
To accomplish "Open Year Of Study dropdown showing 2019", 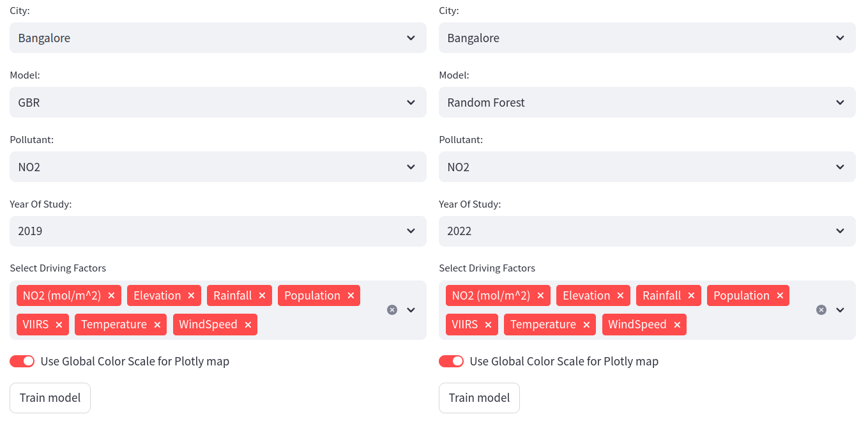I will [x=218, y=231].
